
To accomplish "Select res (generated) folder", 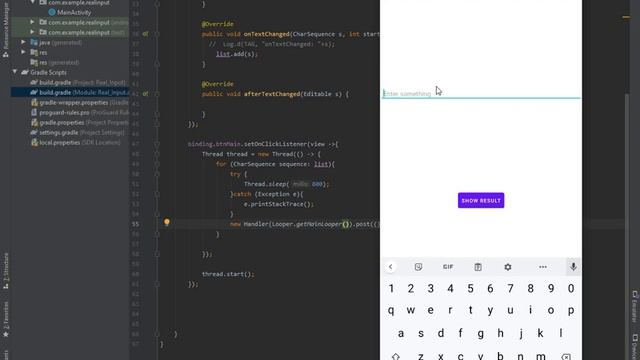I will click(x=55, y=62).
